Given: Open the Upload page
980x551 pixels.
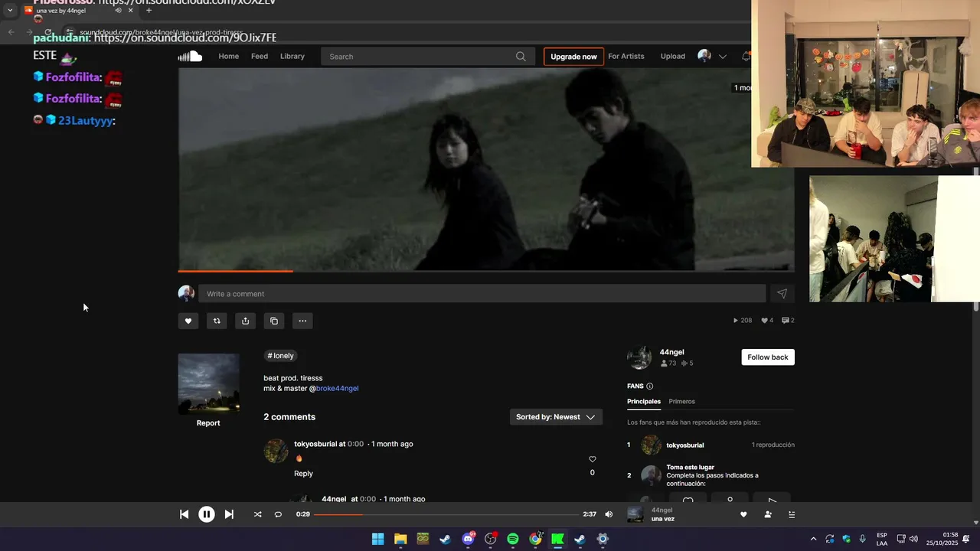Looking at the screenshot, I should pyautogui.click(x=673, y=56).
